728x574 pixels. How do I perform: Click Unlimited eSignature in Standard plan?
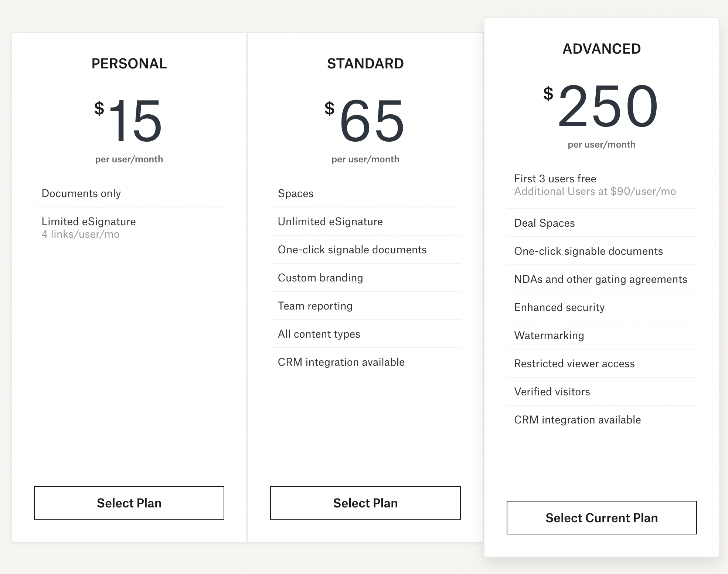[x=365, y=222]
